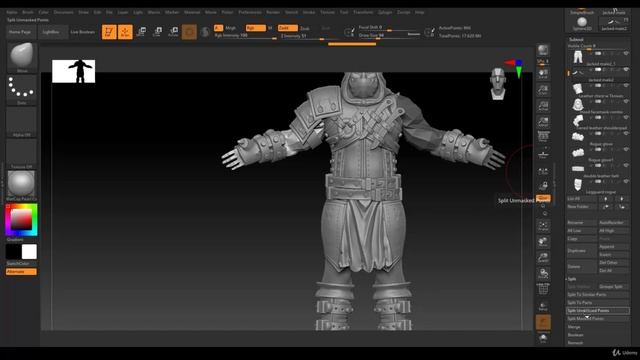Click the Local Symmetry icon
This screenshot has height=360, width=640.
[543, 171]
